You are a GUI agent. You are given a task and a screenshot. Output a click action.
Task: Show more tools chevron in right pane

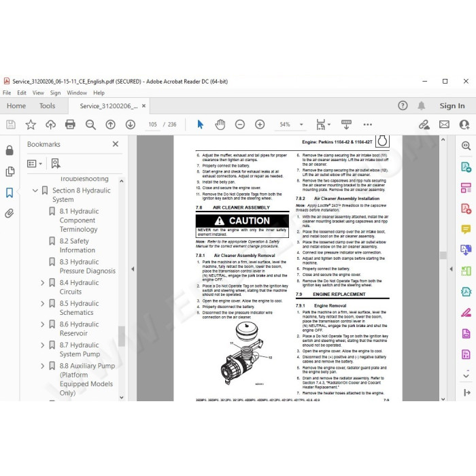pos(466,375)
